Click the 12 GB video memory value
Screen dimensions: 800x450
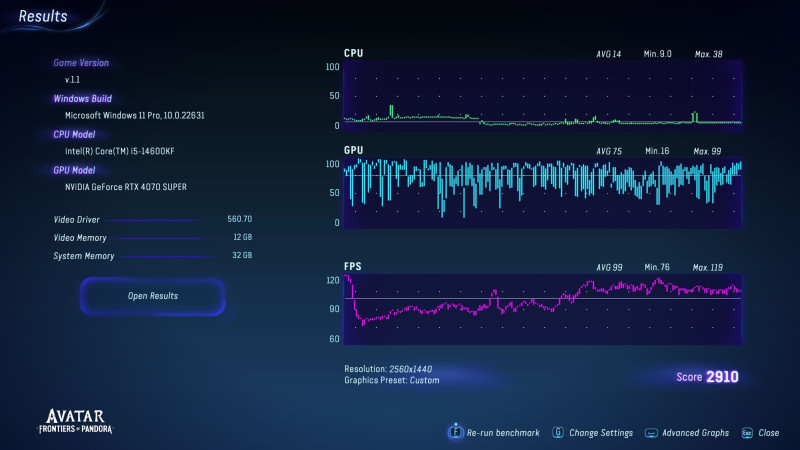click(243, 237)
